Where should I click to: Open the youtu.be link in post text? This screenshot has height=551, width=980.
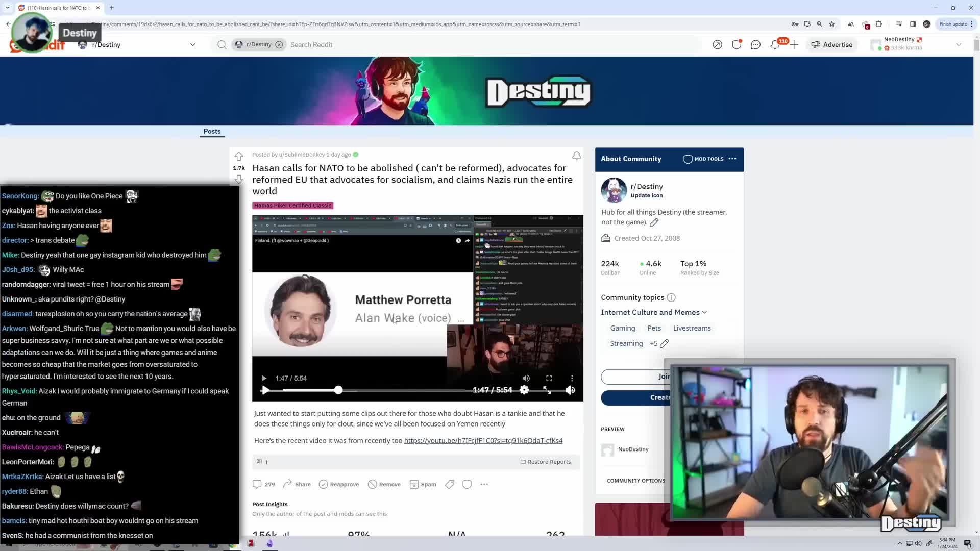pyautogui.click(x=483, y=441)
